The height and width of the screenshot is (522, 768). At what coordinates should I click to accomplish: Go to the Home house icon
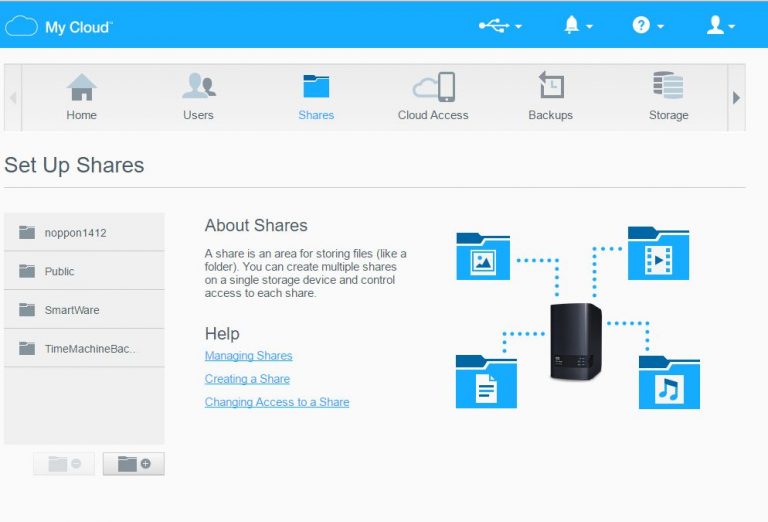click(x=81, y=87)
